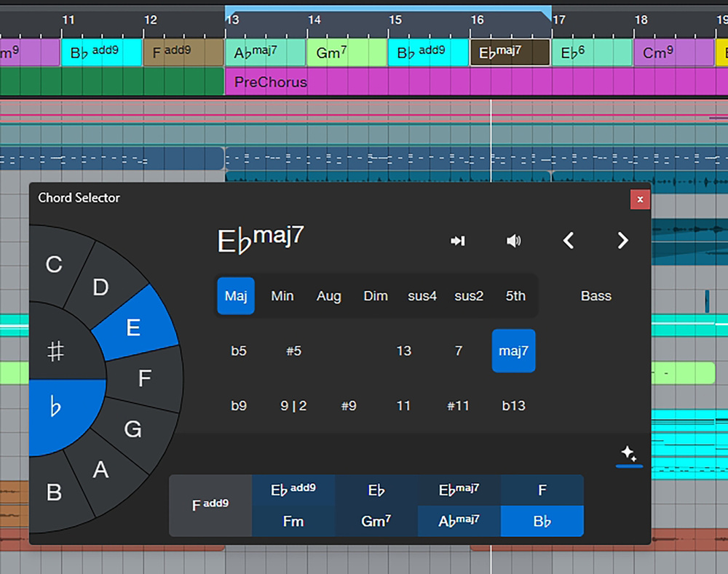Pick the Fm suggested chord
The image size is (728, 574).
pyautogui.click(x=293, y=522)
